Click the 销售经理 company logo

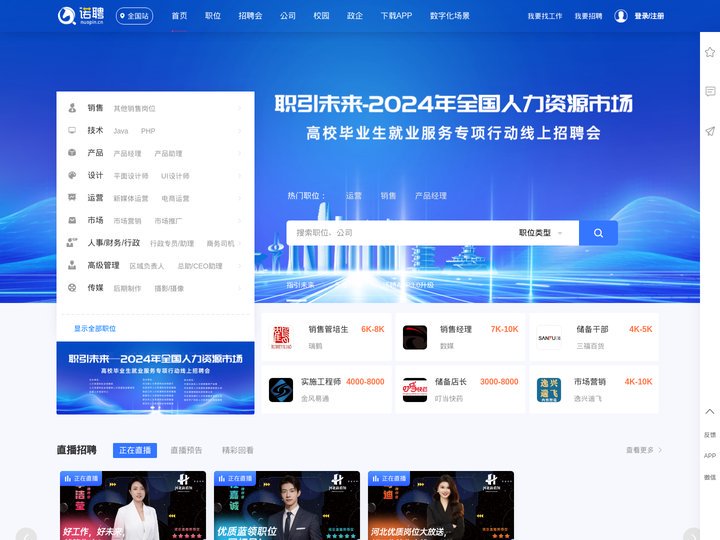415,337
